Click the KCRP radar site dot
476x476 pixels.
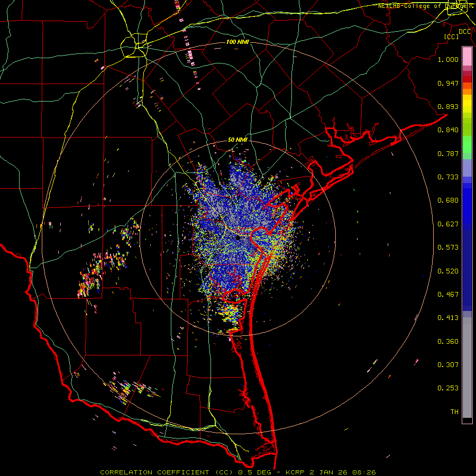[238, 238]
